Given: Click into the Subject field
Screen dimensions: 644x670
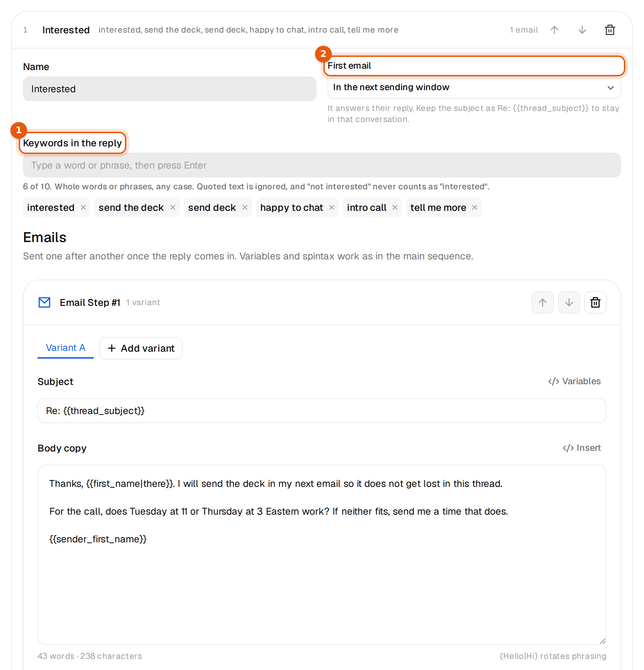Looking at the screenshot, I should [x=322, y=411].
